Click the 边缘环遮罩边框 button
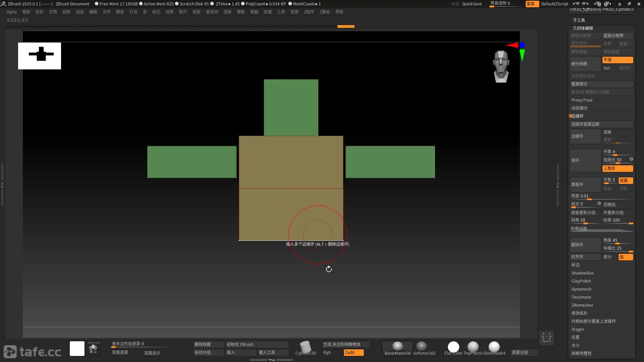Viewport: 644px width, 362px height. 602,124
